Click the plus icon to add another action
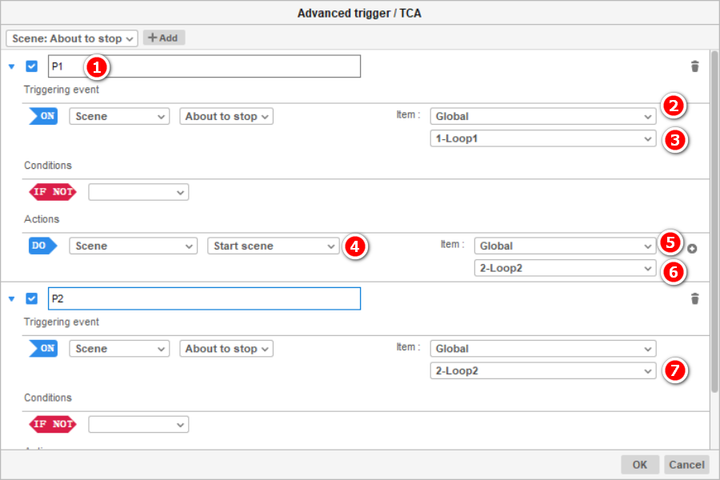The height and width of the screenshot is (480, 720). click(x=692, y=248)
